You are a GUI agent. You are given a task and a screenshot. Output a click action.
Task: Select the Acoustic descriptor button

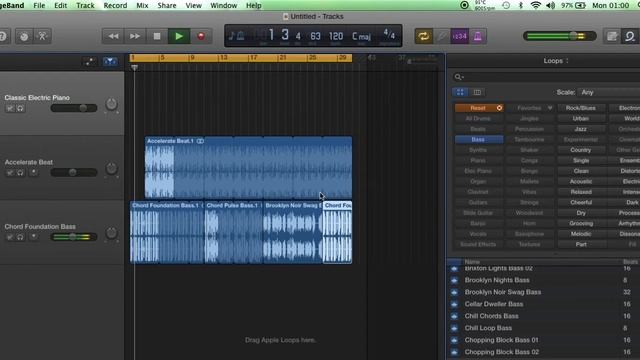pos(580,182)
